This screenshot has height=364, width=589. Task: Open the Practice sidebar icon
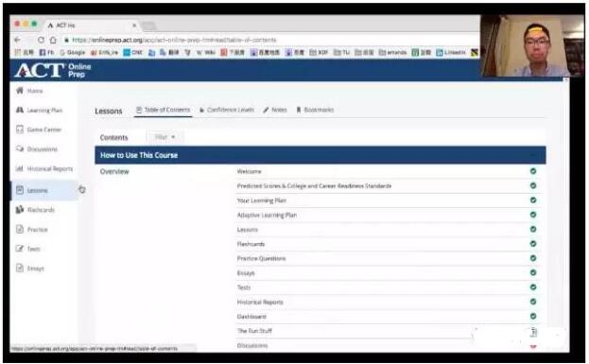20,229
